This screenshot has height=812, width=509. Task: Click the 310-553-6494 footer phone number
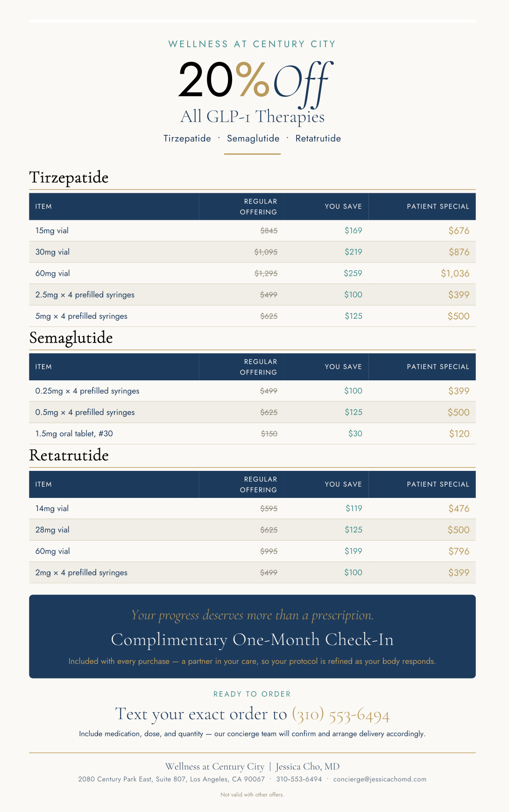[x=299, y=779]
